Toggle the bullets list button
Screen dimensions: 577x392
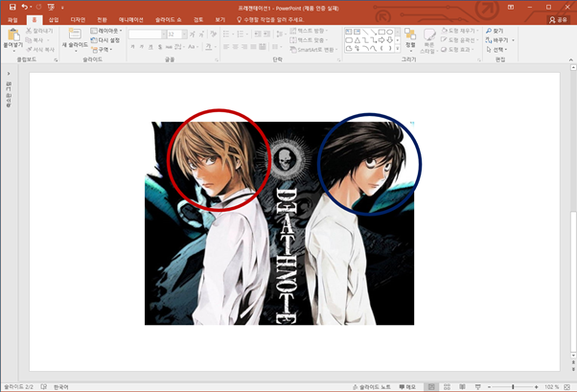click(228, 35)
